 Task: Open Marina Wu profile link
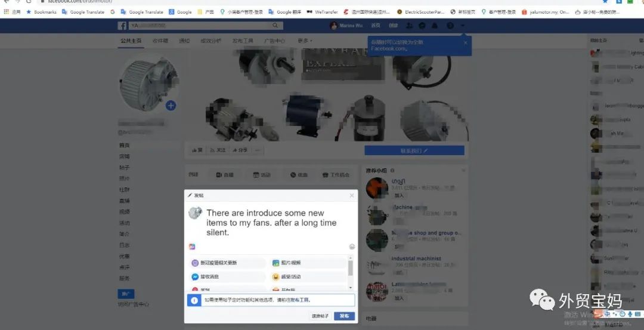(345, 26)
